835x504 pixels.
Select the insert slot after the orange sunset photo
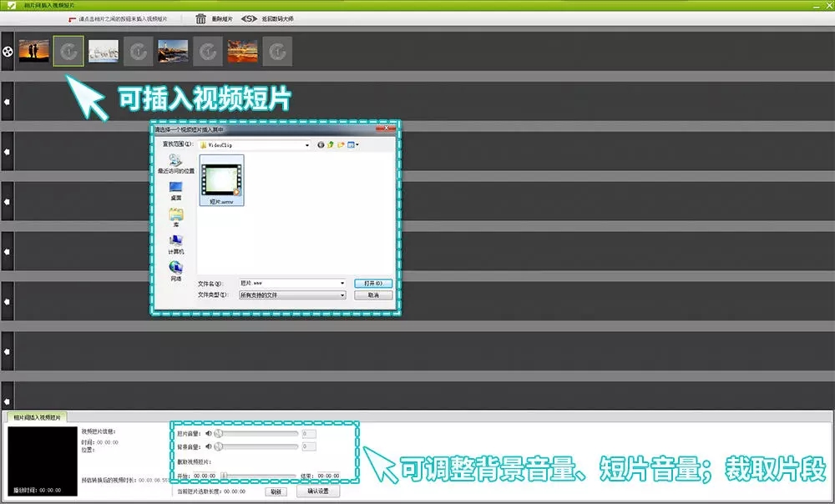tap(277, 51)
